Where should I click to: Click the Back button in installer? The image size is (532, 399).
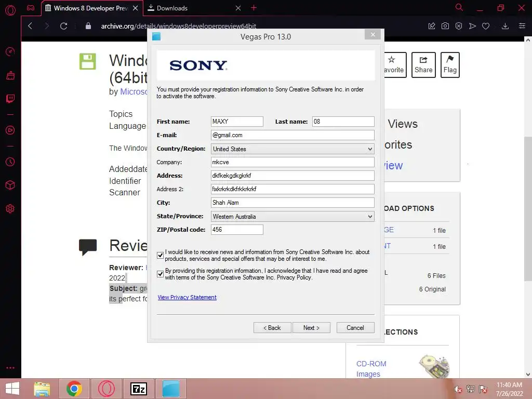[x=272, y=328]
